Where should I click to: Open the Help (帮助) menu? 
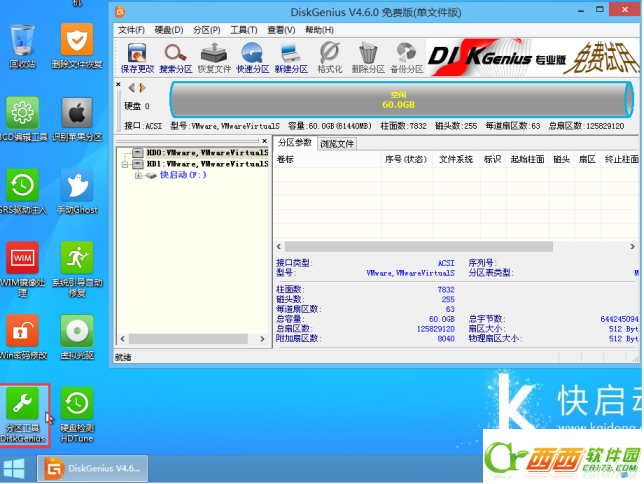319,30
